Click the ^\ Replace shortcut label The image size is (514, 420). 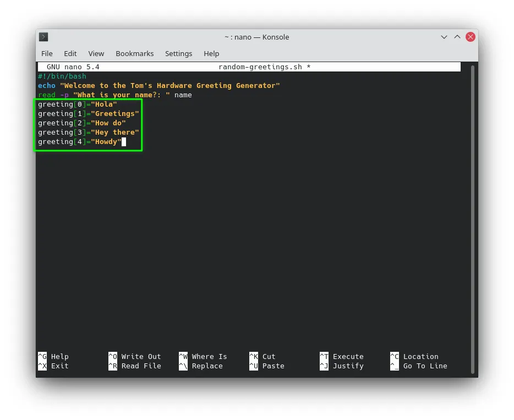(201, 366)
